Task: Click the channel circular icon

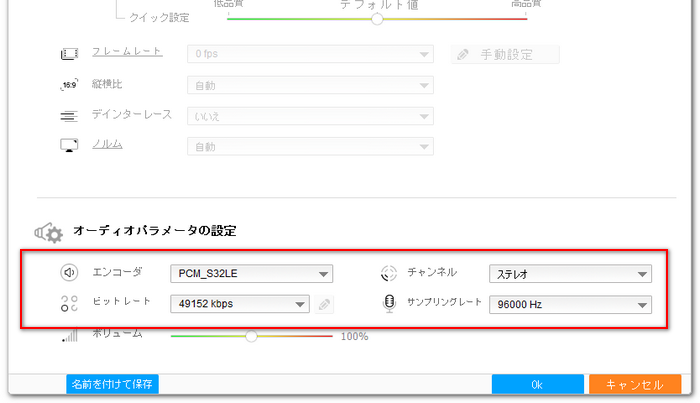Action: click(389, 273)
